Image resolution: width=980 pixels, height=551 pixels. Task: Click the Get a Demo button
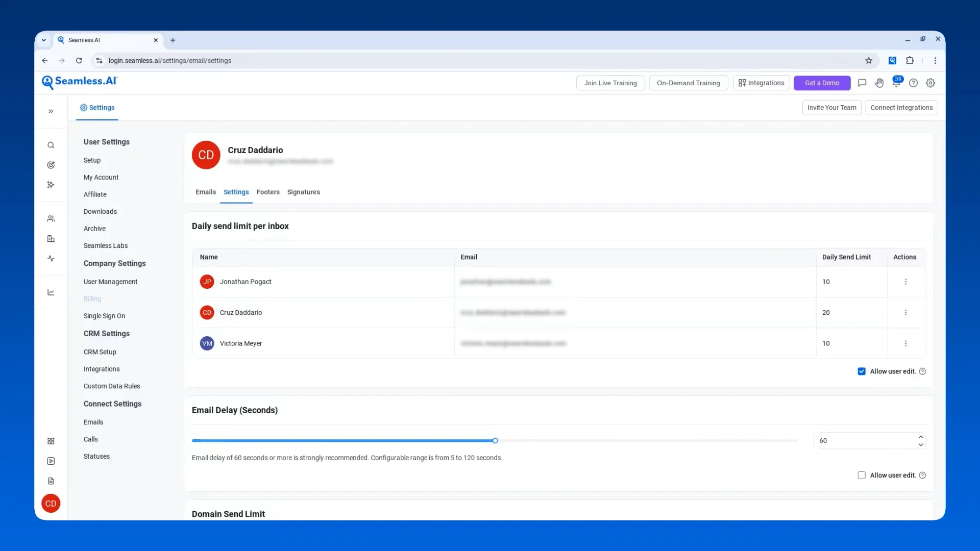[822, 83]
